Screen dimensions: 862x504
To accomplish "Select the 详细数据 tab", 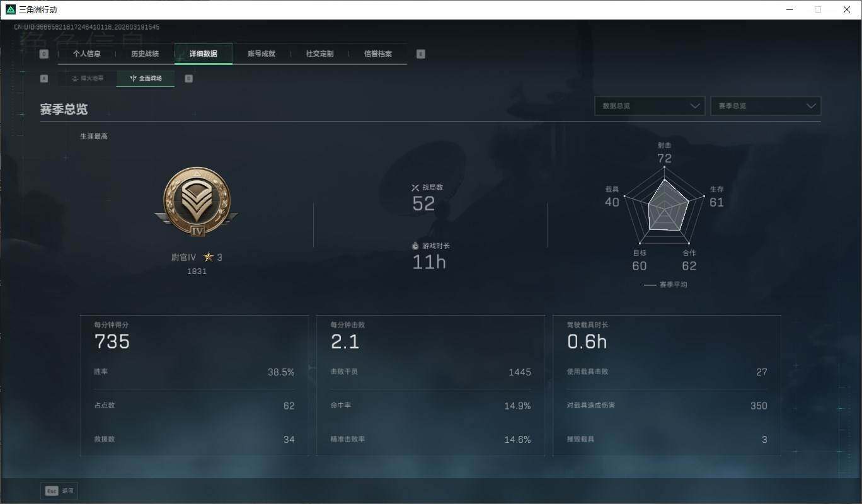I will pos(204,54).
